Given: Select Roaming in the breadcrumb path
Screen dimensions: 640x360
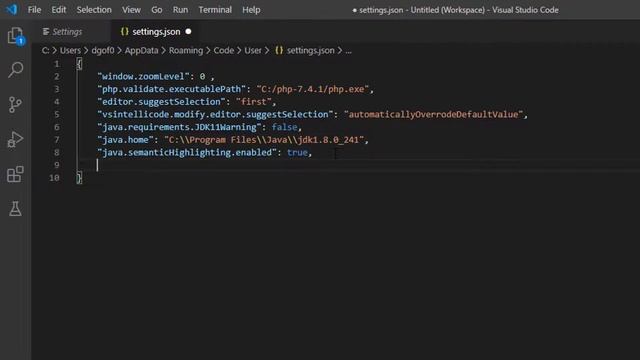Looking at the screenshot, I should 186,51.
